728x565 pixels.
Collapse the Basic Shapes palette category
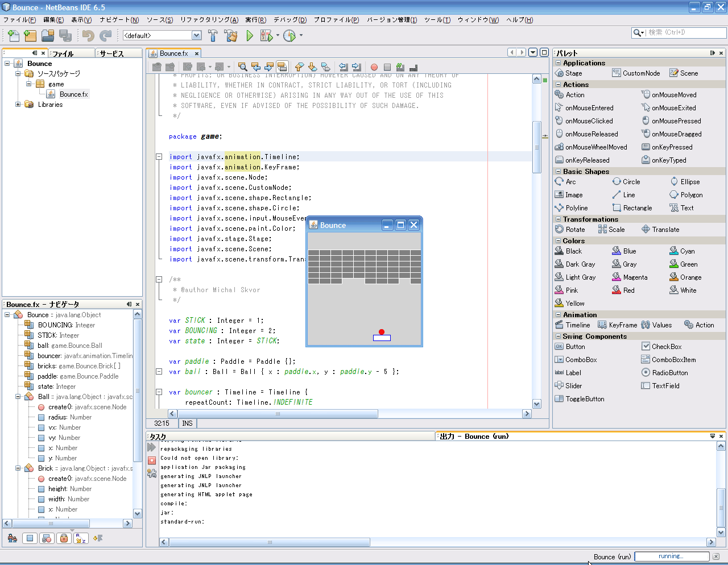click(559, 172)
